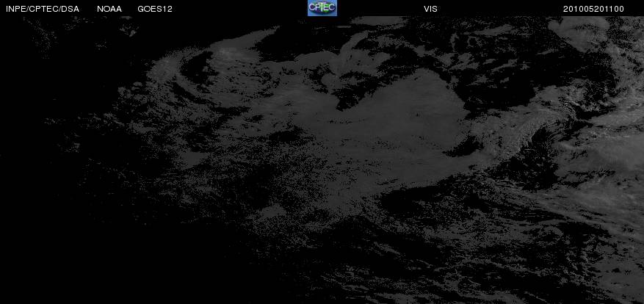Viewport: 644px width, 304px height.
Task: Select the INPE/CPTEC/DSA header text
Action: pyautogui.click(x=43, y=9)
